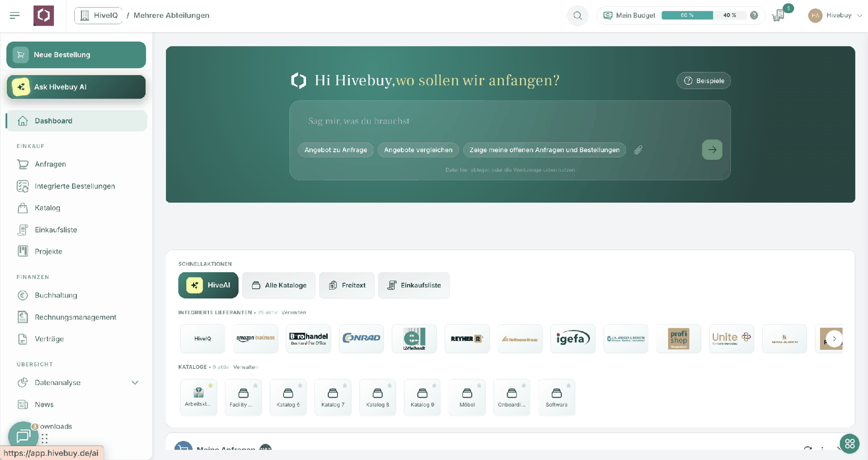Open the Löffelhardt supplier tile

point(414,338)
